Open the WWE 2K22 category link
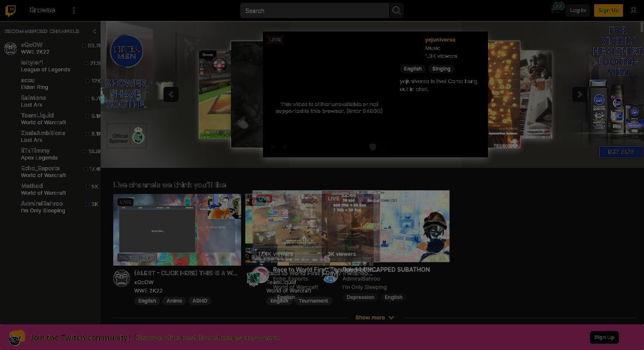Image resolution: width=644 pixels, height=350 pixels. pos(148,290)
